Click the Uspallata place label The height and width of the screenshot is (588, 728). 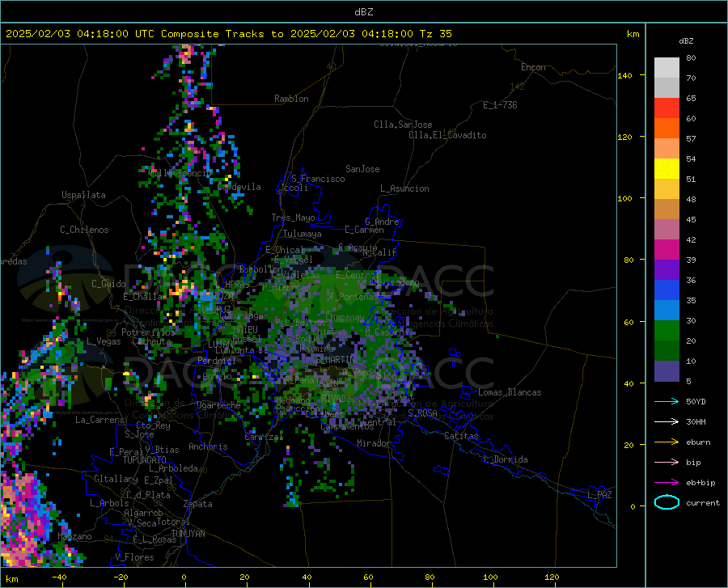point(83,195)
